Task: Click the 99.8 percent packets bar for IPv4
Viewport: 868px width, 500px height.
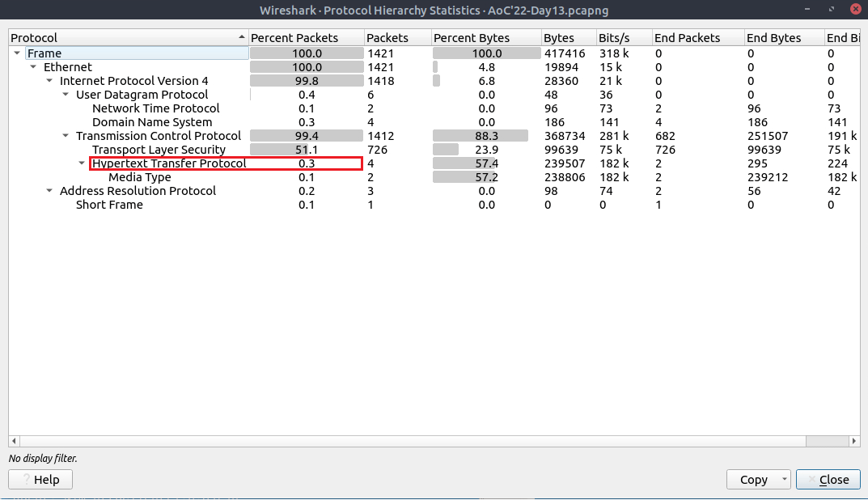Action: [306, 81]
